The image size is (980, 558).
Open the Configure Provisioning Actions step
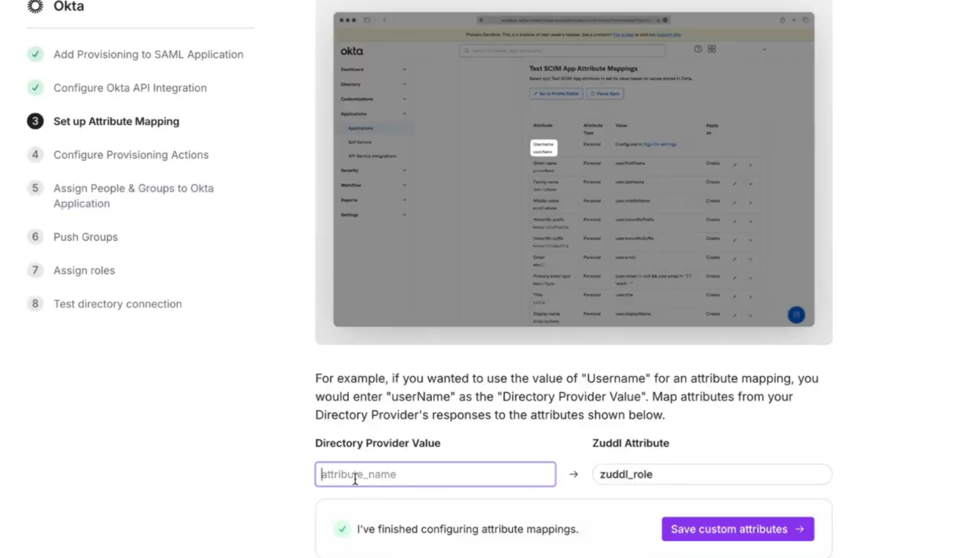[x=131, y=155]
